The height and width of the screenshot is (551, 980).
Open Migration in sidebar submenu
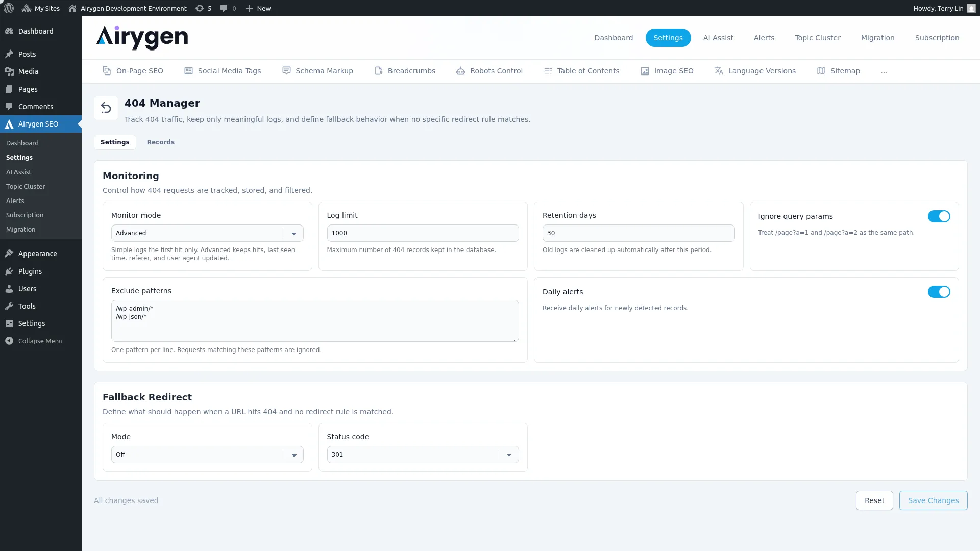point(20,230)
